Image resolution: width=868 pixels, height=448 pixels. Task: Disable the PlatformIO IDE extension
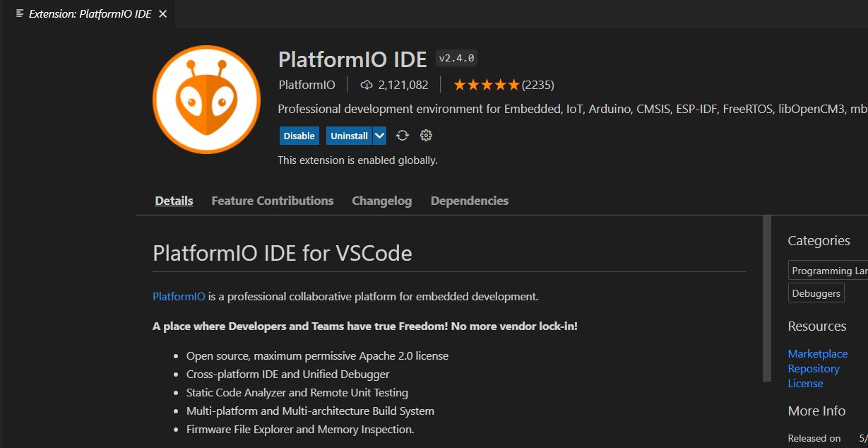click(299, 136)
